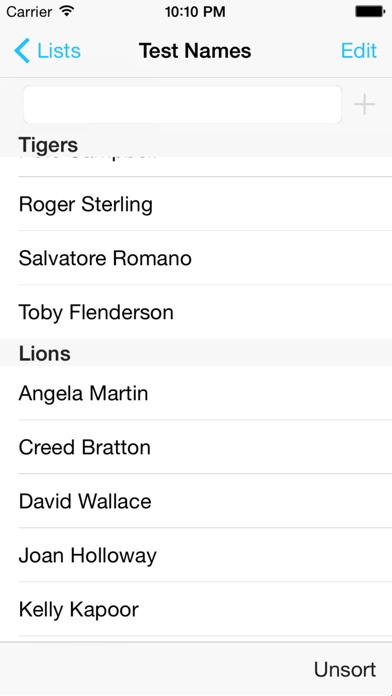Go back to Lists
The height and width of the screenshot is (696, 392).
(x=48, y=51)
